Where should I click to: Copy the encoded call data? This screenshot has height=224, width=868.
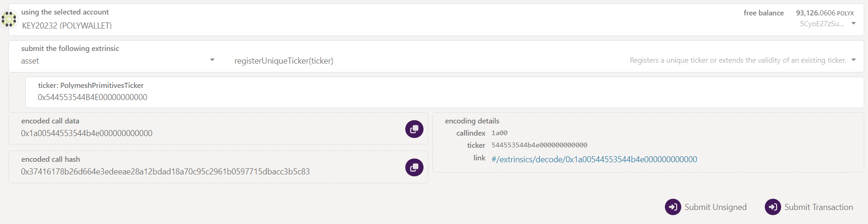(x=414, y=129)
